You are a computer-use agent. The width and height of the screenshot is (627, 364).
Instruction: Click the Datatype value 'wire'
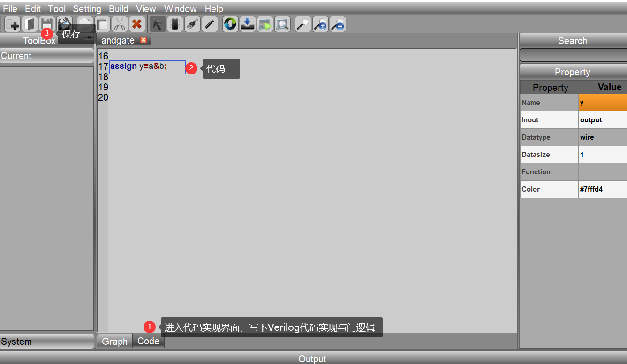pyautogui.click(x=603, y=137)
